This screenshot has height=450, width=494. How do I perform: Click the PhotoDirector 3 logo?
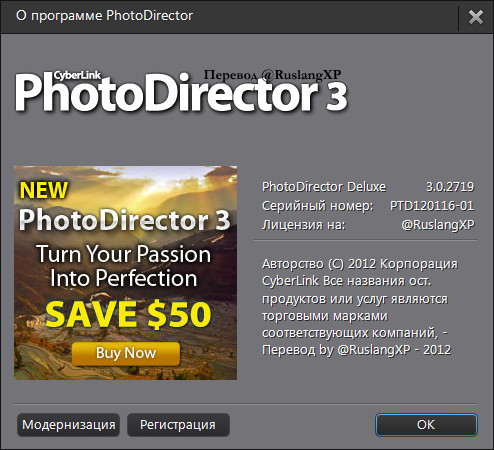point(181,92)
